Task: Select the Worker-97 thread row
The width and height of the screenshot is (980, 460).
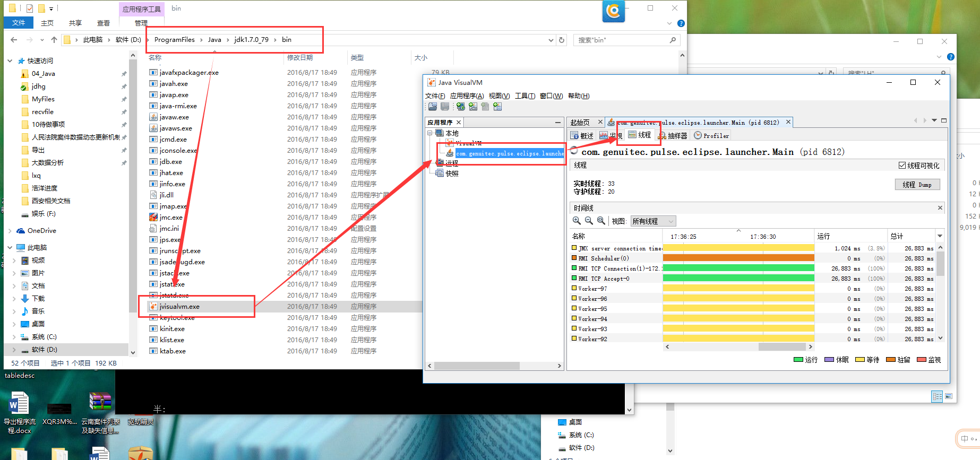Action: [x=754, y=289]
